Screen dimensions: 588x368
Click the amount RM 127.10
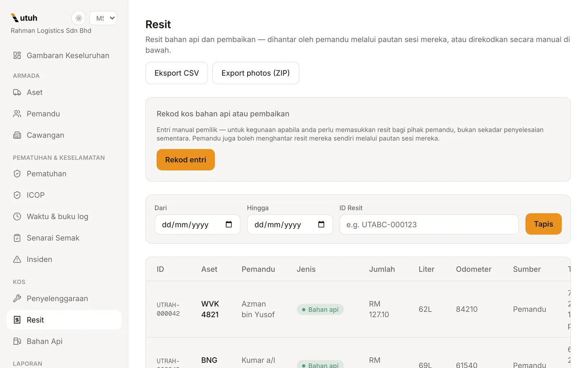(379, 309)
